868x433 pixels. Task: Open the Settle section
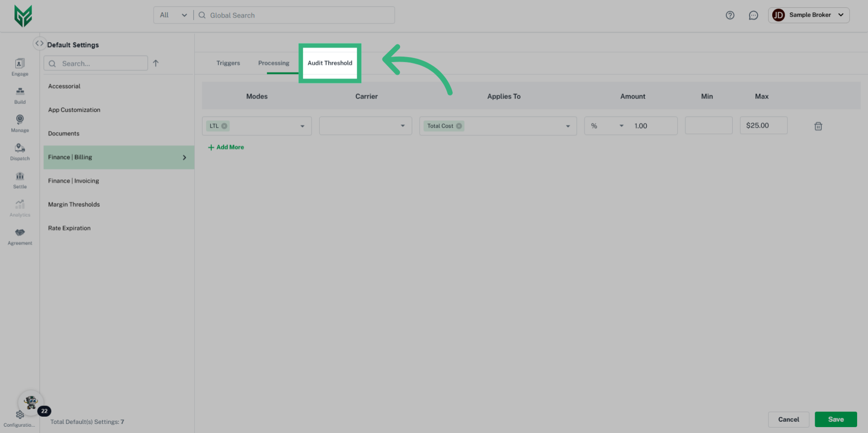19,179
